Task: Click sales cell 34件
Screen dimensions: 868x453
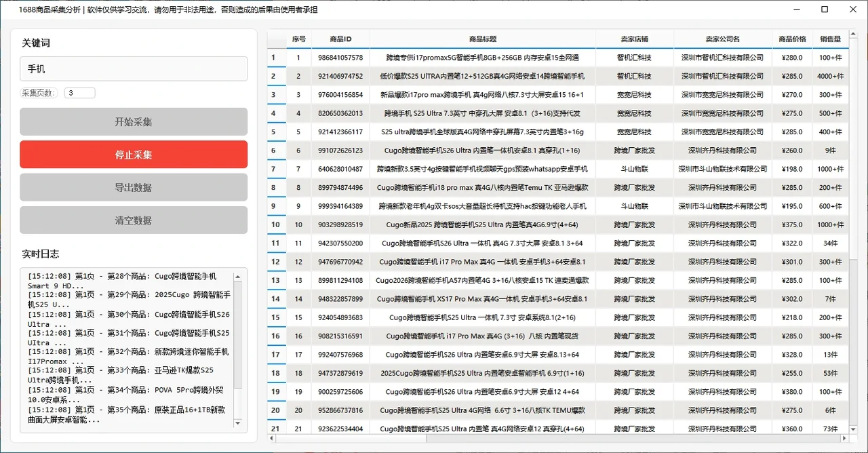Action: [x=831, y=243]
